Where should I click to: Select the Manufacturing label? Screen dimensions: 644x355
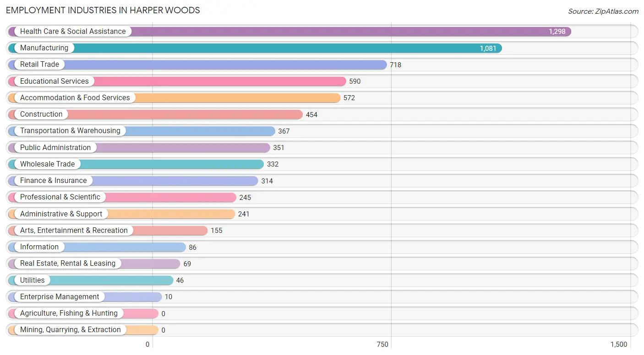[x=44, y=48]
